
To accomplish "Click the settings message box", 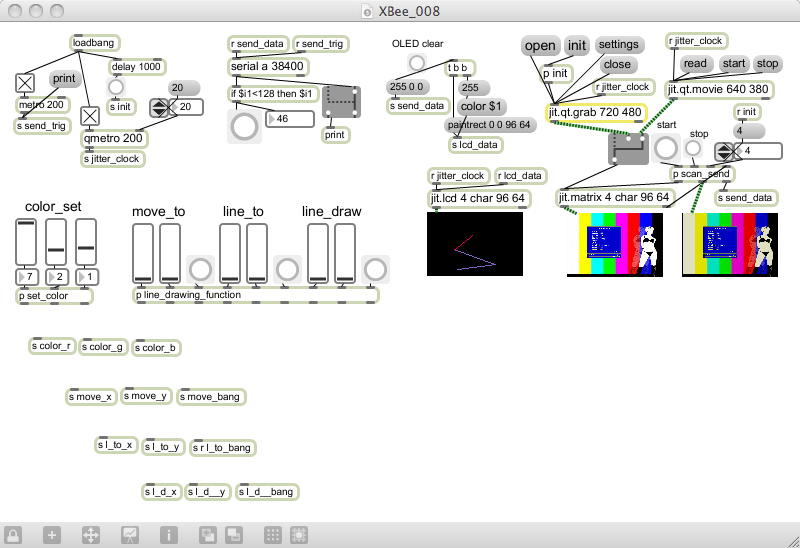I will tap(618, 45).
